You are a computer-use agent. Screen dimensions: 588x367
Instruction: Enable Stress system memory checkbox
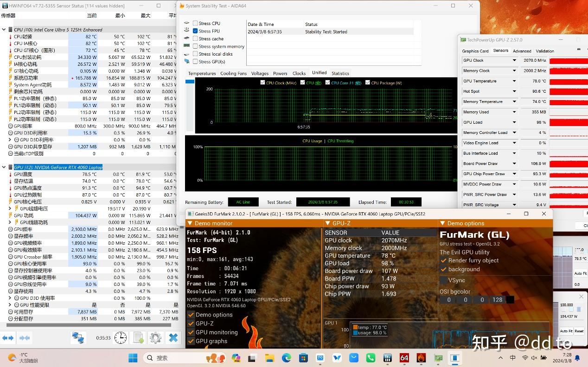click(195, 46)
